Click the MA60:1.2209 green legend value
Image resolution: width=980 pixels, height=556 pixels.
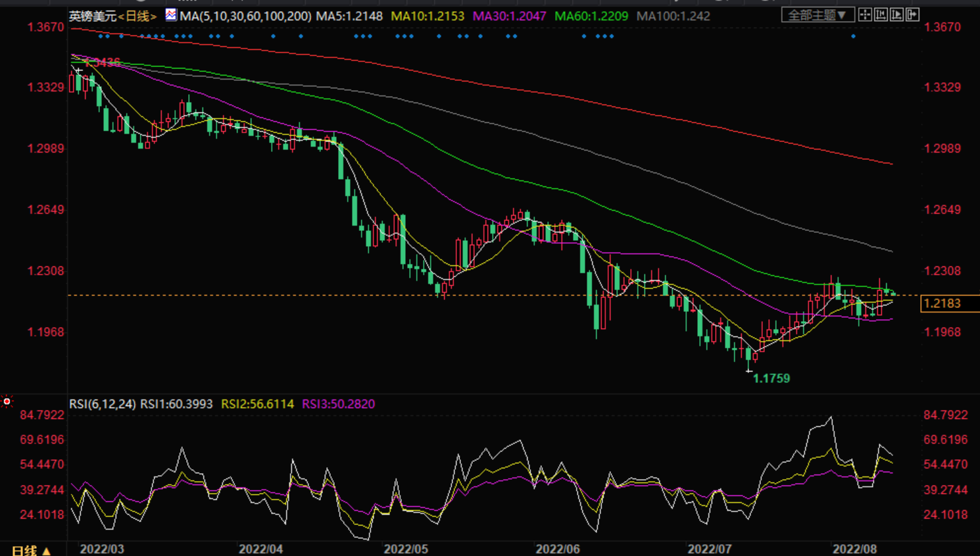[591, 16]
